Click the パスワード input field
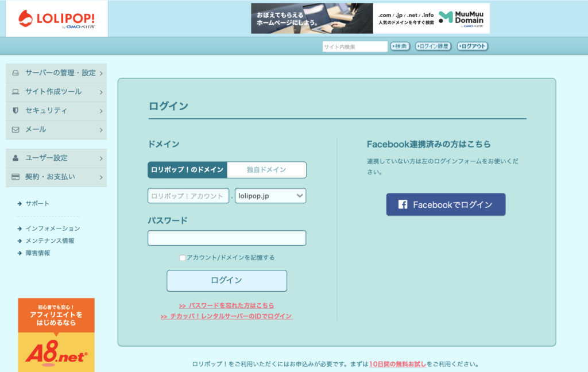Viewport: 588px width, 372px height. pos(227,238)
